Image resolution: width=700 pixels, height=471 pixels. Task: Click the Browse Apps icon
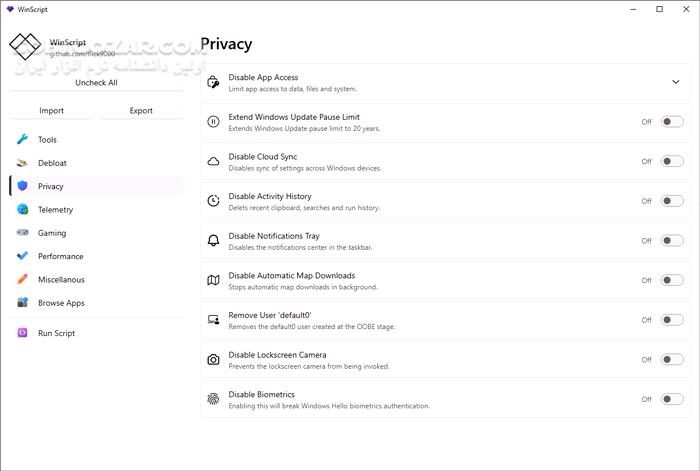(22, 302)
